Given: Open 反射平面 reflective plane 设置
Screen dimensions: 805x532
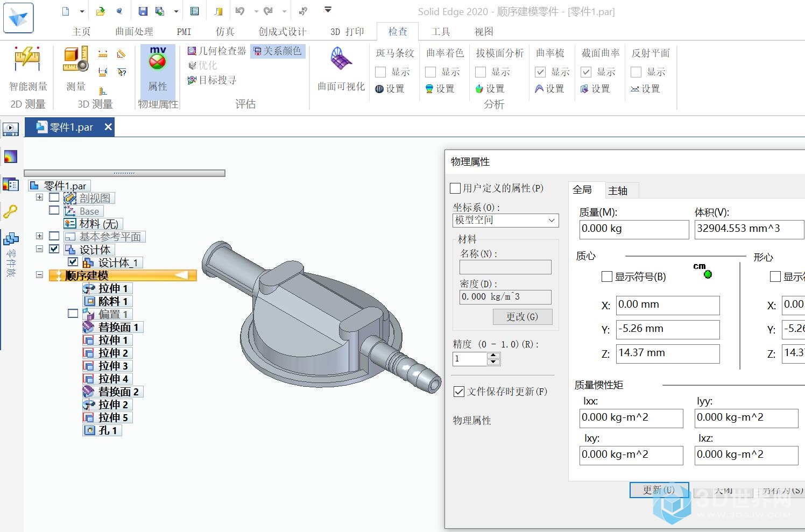Looking at the screenshot, I should coord(645,89).
